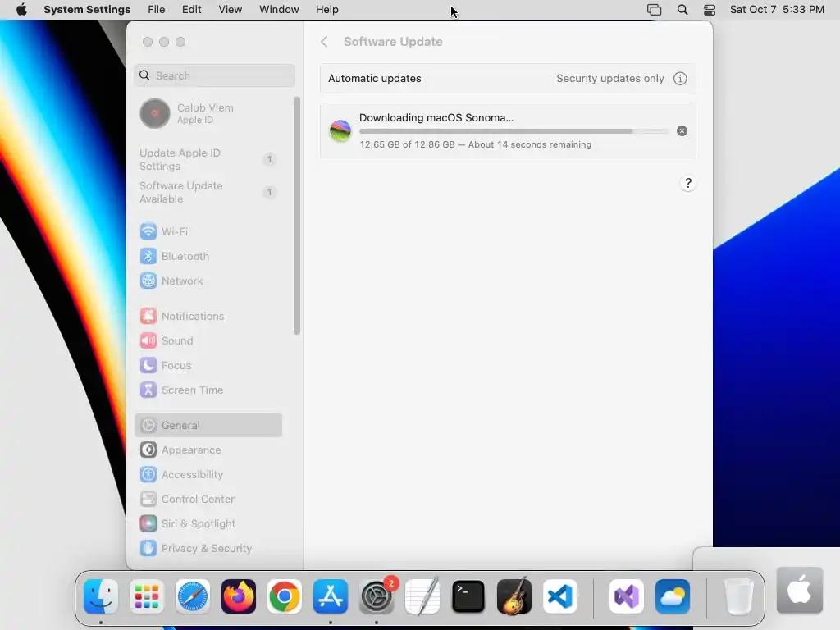Click the sidebar scrollbar
This screenshot has width=840, height=630.
[297, 216]
